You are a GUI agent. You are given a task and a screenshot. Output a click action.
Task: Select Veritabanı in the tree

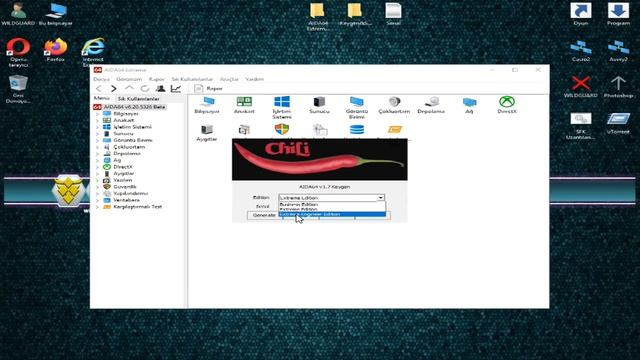[127, 200]
